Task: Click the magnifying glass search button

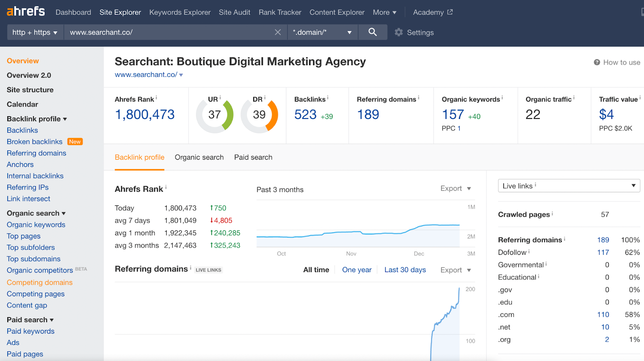Action: [x=373, y=32]
